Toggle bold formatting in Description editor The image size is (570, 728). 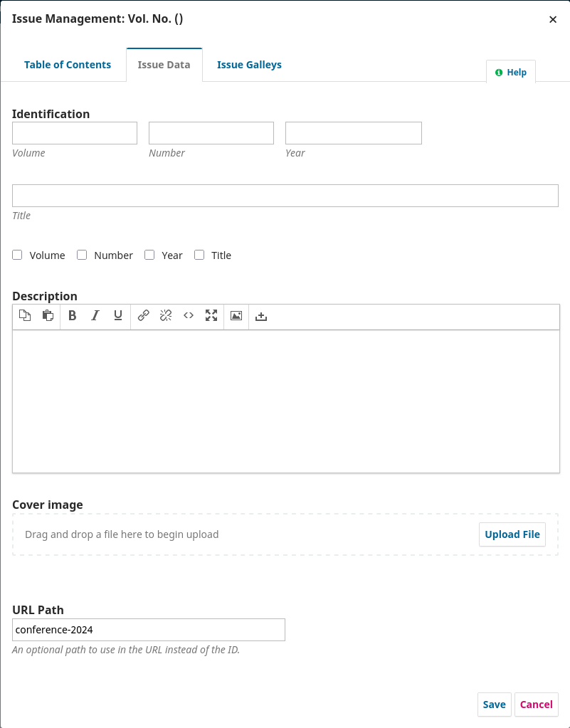pos(72,316)
